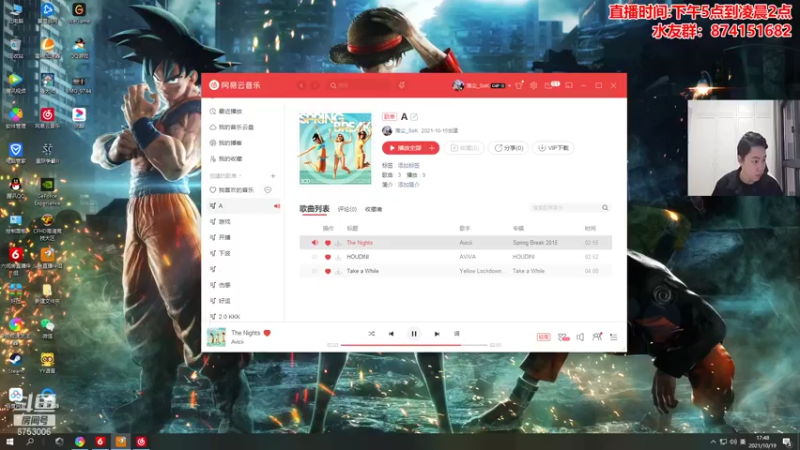This screenshot has width=800, height=450.
Task: Switch to mini player mode icon
Action: tap(569, 86)
